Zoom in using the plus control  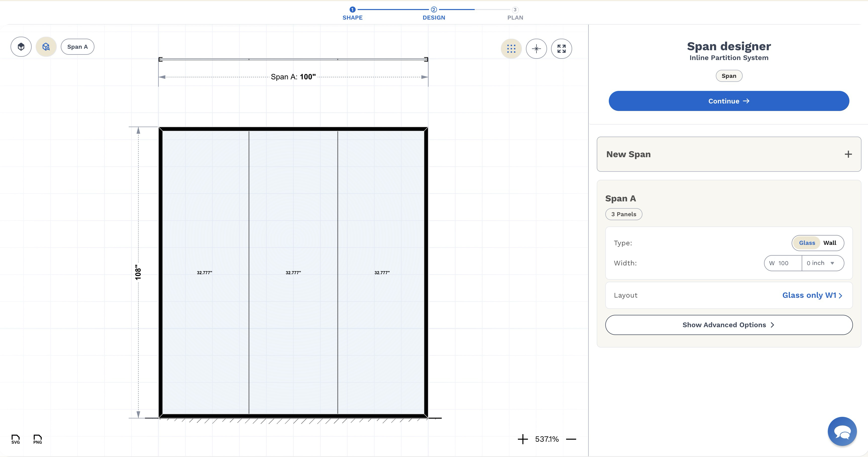tap(522, 439)
